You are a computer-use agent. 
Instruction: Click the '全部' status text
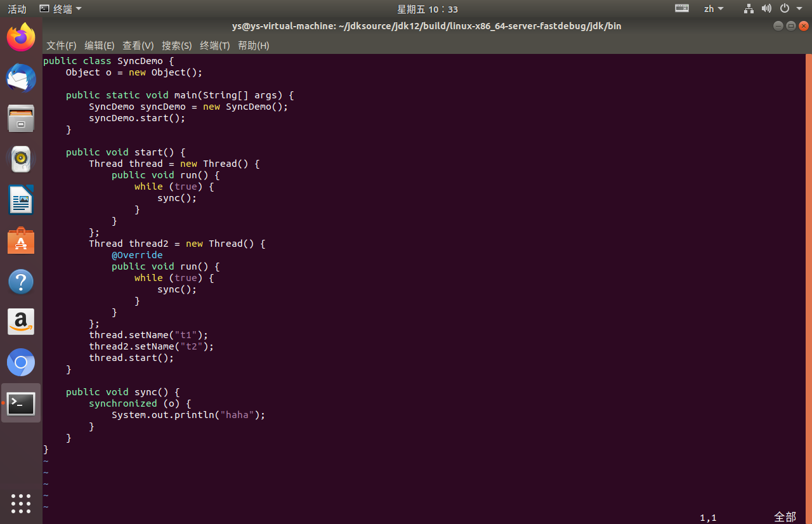coord(785,517)
